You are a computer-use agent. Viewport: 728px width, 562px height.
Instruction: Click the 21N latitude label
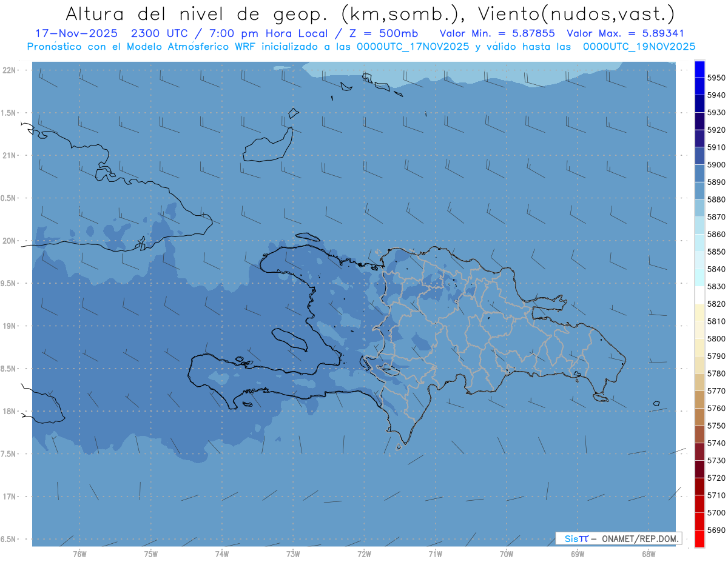pos(8,156)
